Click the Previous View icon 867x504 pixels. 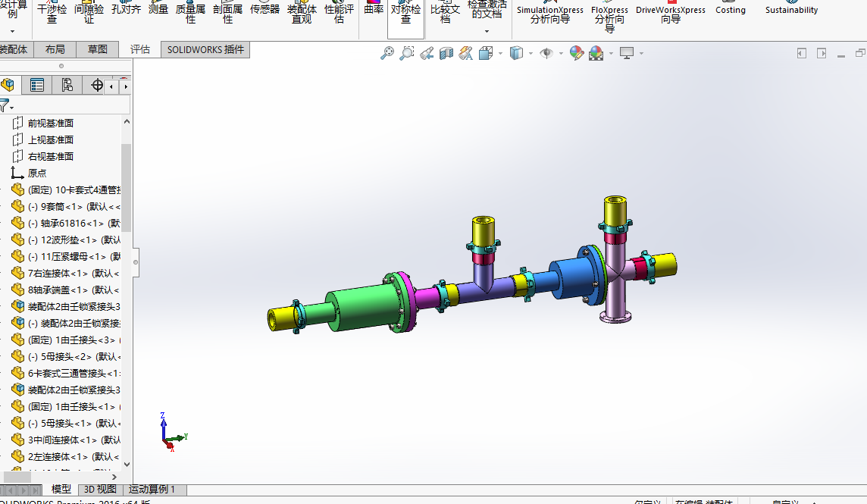click(x=427, y=53)
